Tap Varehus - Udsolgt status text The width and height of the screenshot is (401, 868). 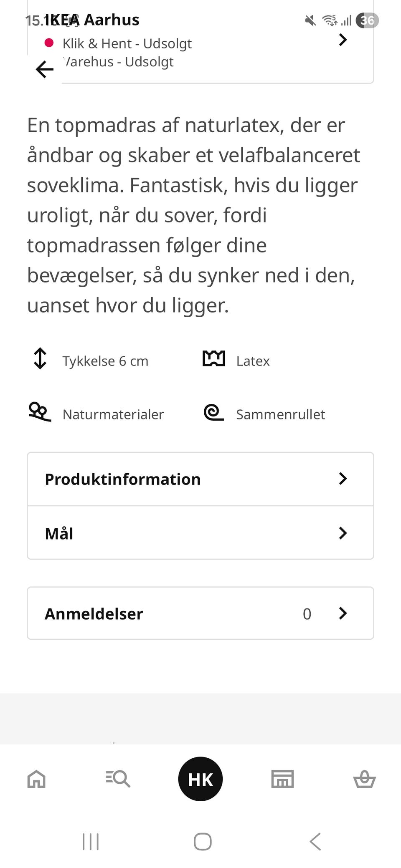tap(119, 62)
